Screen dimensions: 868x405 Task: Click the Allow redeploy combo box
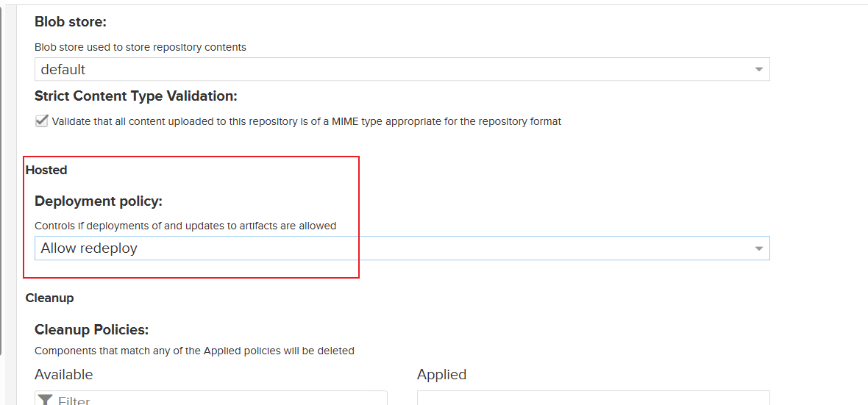[390, 248]
